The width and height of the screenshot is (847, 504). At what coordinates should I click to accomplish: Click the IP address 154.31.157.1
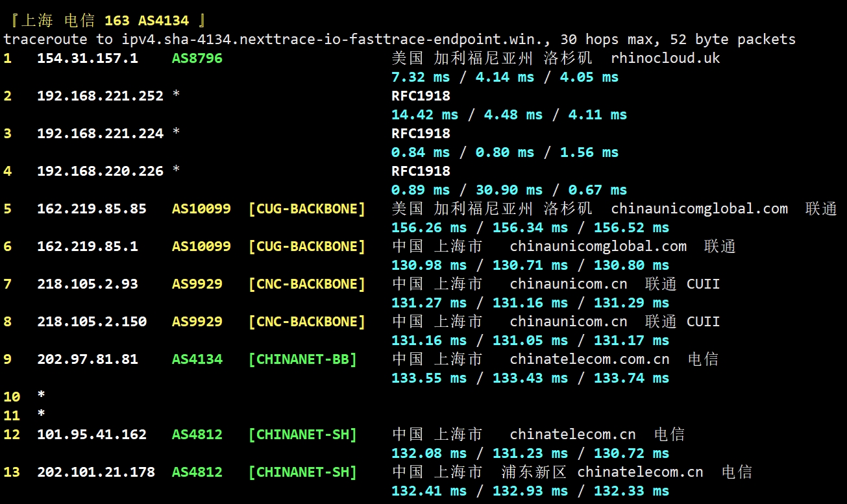[87, 58]
